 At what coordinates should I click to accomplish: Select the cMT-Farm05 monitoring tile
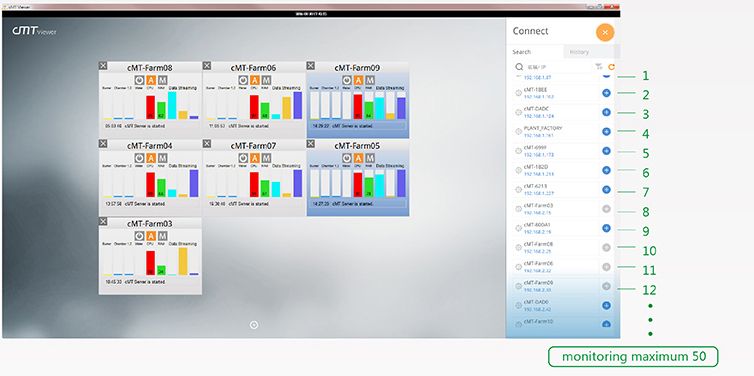pyautogui.click(x=358, y=178)
